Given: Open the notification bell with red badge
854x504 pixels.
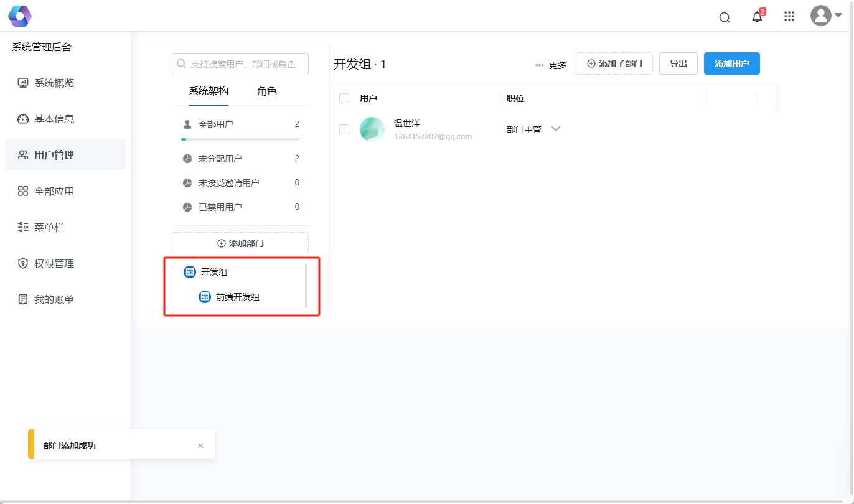Looking at the screenshot, I should [757, 16].
